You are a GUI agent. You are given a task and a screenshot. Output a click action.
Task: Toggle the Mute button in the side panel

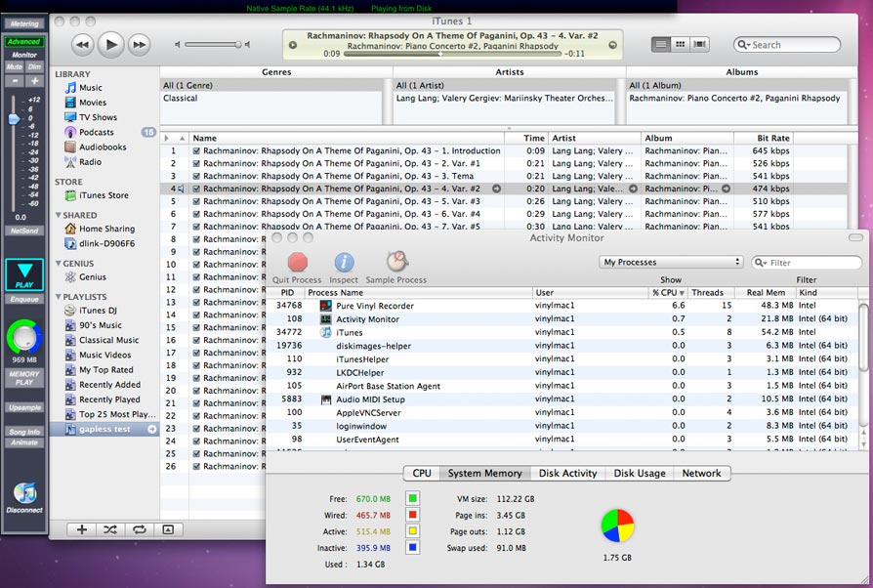tap(15, 66)
